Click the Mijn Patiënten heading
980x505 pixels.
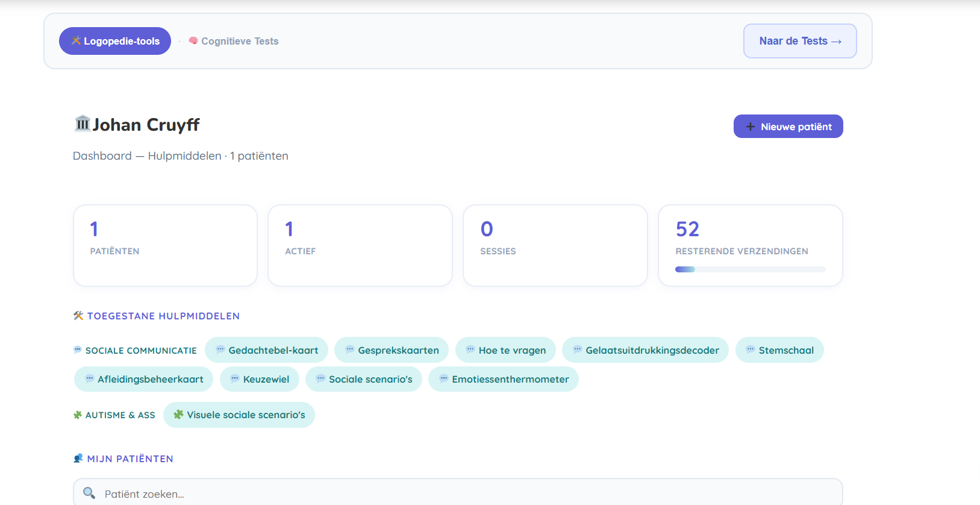coord(130,459)
